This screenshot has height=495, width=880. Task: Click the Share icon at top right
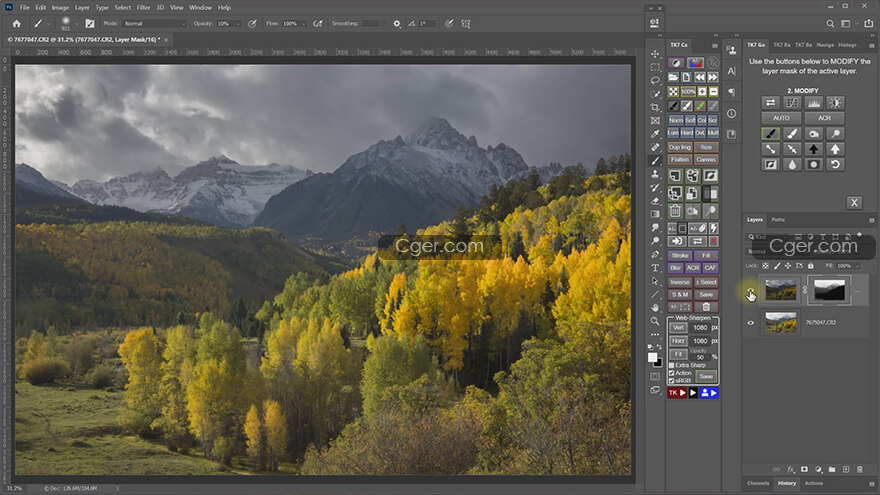(x=869, y=24)
